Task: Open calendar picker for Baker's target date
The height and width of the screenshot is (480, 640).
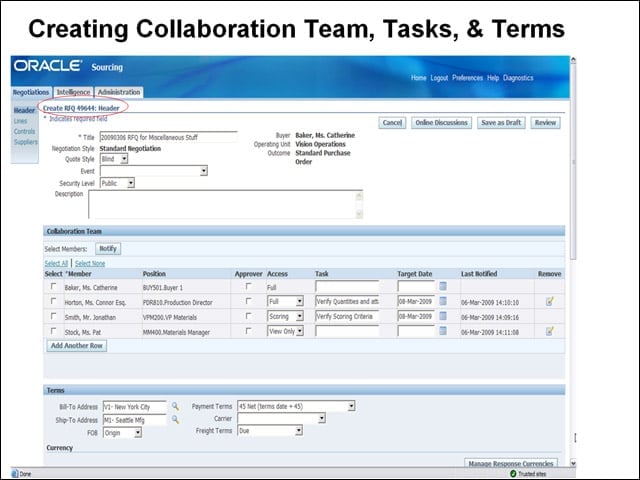Action: (443, 287)
